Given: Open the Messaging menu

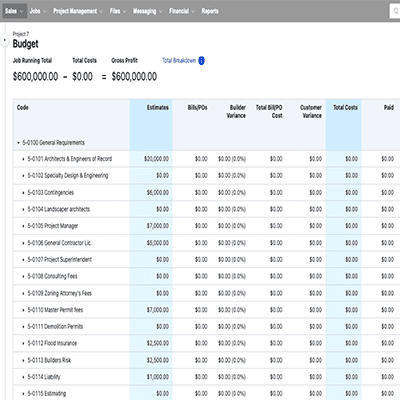Looking at the screenshot, I should (x=148, y=11).
